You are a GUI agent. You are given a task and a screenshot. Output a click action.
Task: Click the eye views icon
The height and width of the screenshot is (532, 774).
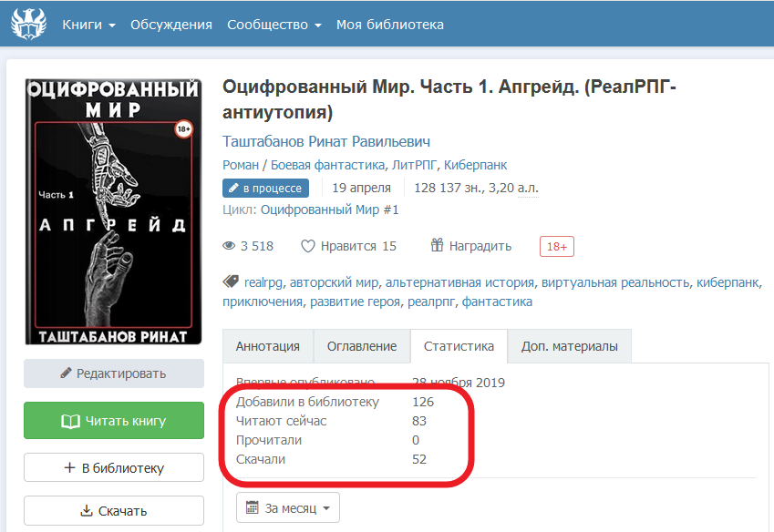click(229, 246)
